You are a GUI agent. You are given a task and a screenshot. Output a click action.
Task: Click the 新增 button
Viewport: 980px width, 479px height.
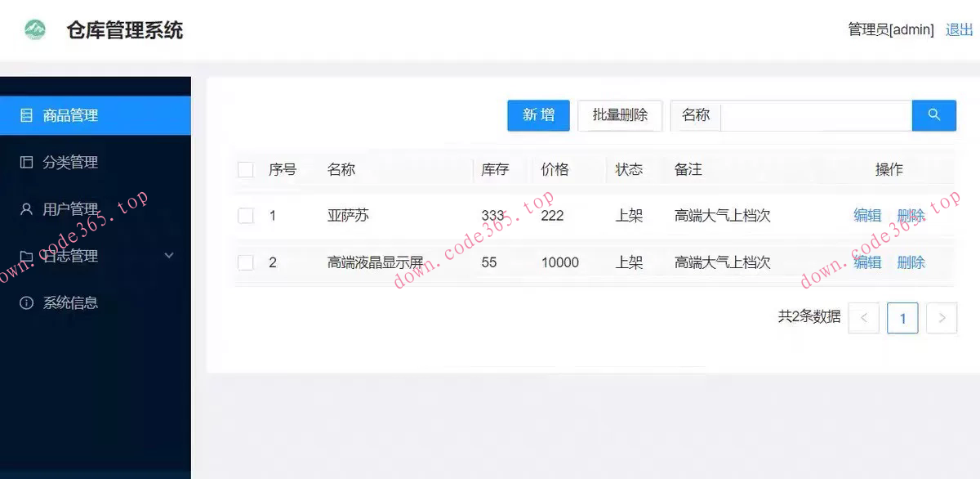point(538,115)
